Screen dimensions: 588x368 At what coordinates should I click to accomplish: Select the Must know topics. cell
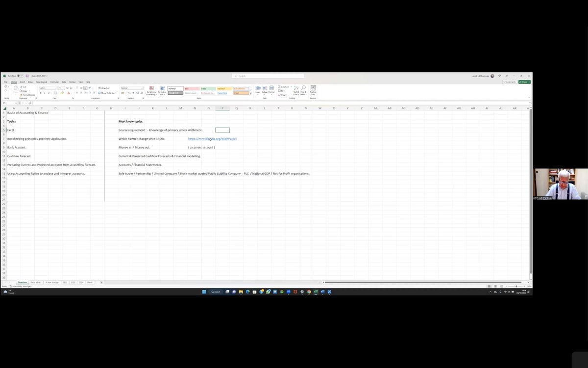click(131, 121)
